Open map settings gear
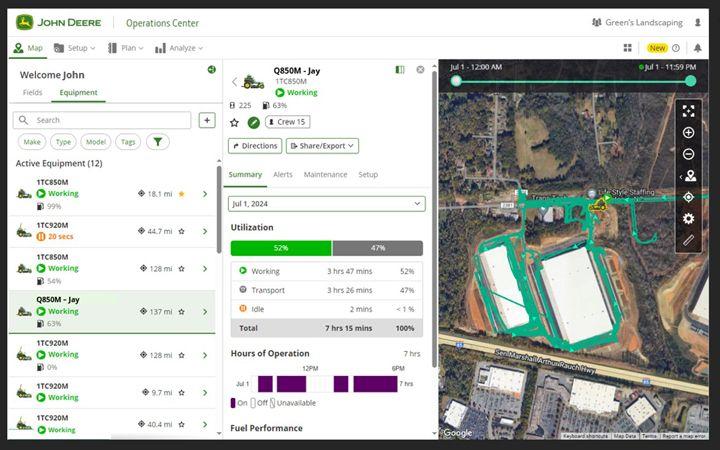Image resolution: width=720 pixels, height=450 pixels. [688, 219]
